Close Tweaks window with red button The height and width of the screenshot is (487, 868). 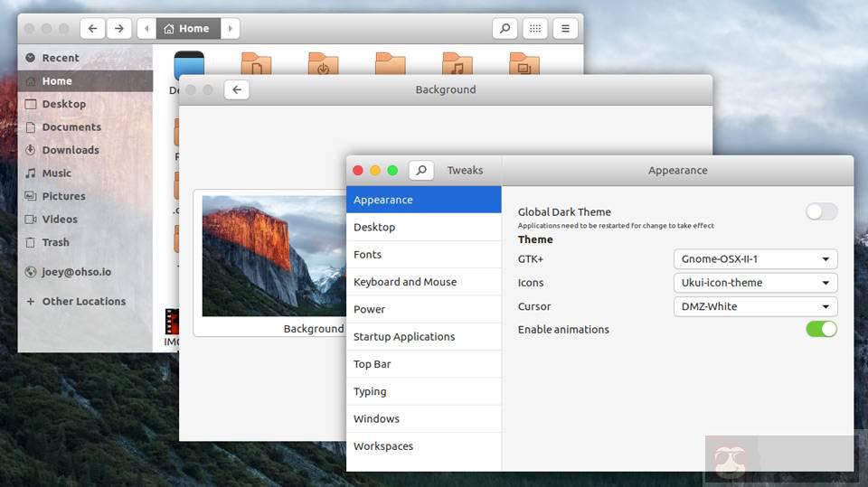click(358, 171)
